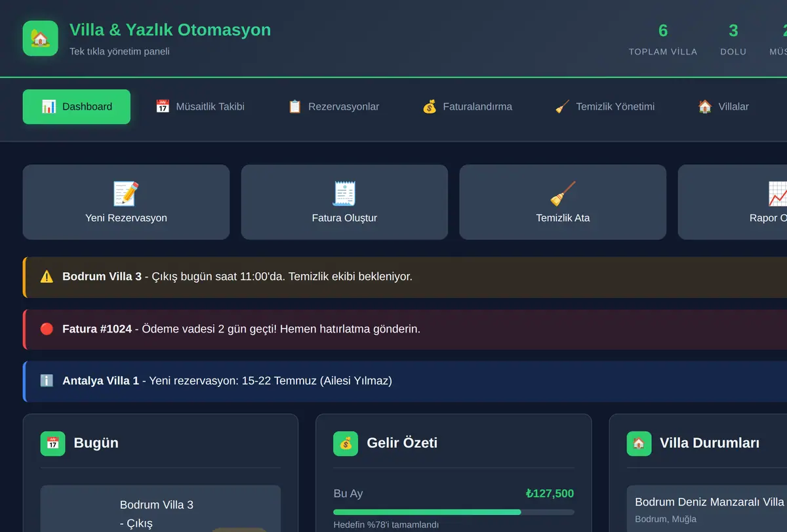Click the red circle icon in Fatura #1024 alert

pyautogui.click(x=47, y=329)
